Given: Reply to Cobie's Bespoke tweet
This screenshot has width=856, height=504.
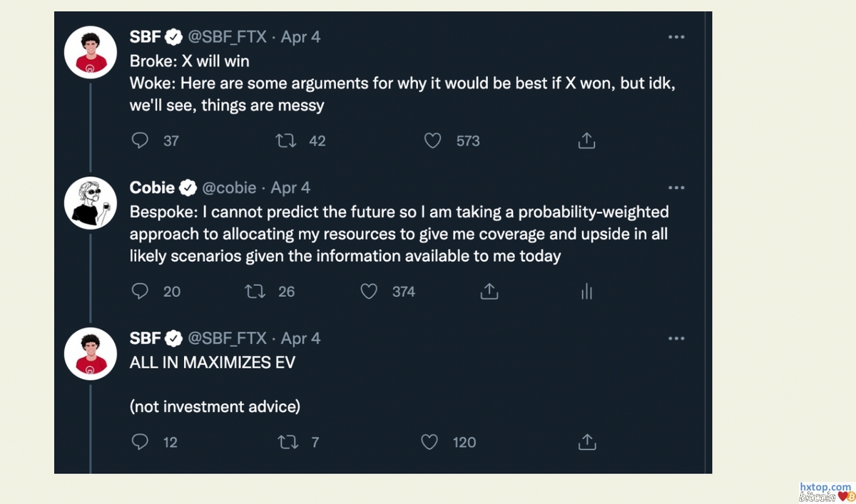Looking at the screenshot, I should 141,291.
